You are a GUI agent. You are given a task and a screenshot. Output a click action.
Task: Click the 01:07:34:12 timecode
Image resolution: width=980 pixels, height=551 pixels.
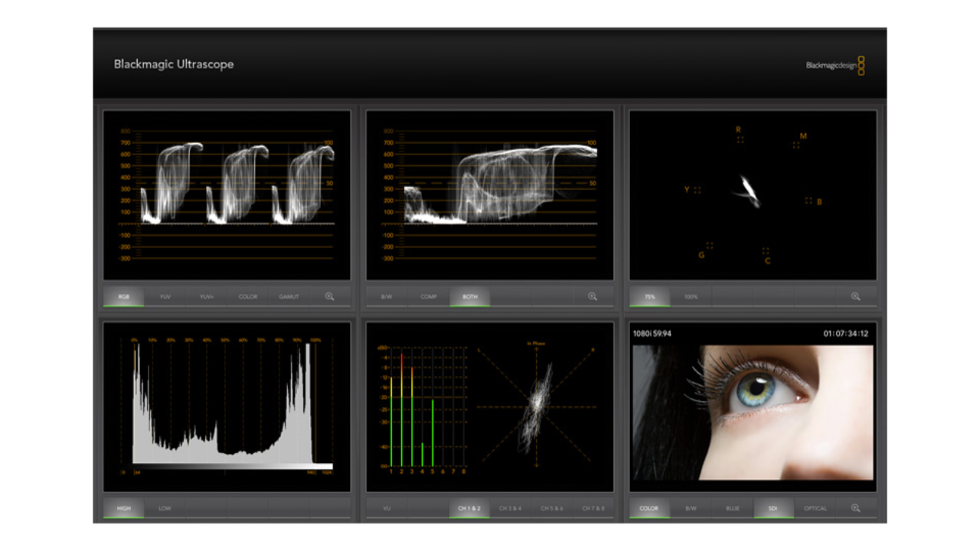(846, 334)
